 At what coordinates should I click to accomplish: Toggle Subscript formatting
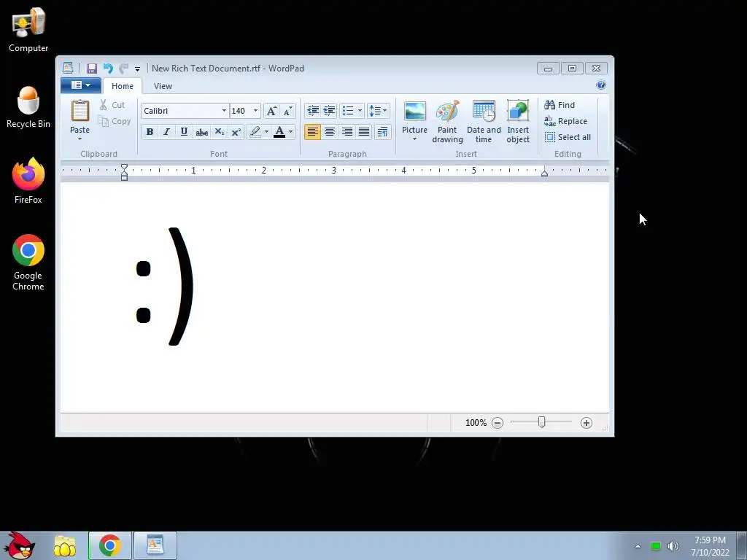click(x=219, y=132)
